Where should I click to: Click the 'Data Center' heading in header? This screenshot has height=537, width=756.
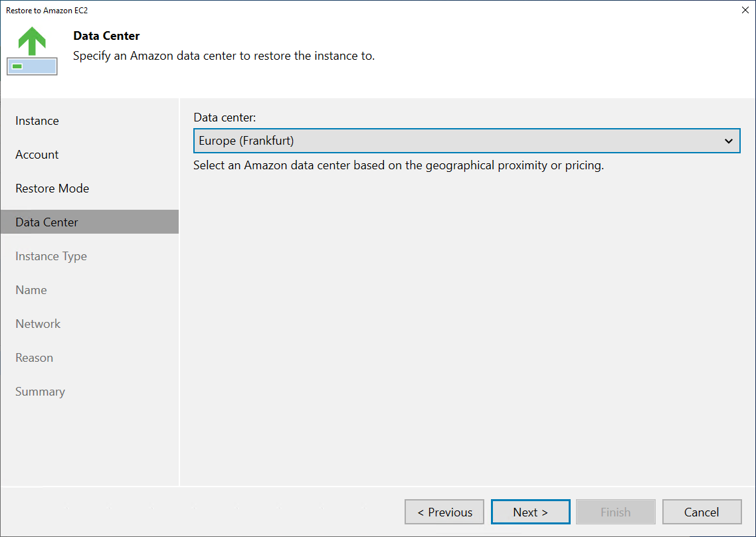coord(106,36)
